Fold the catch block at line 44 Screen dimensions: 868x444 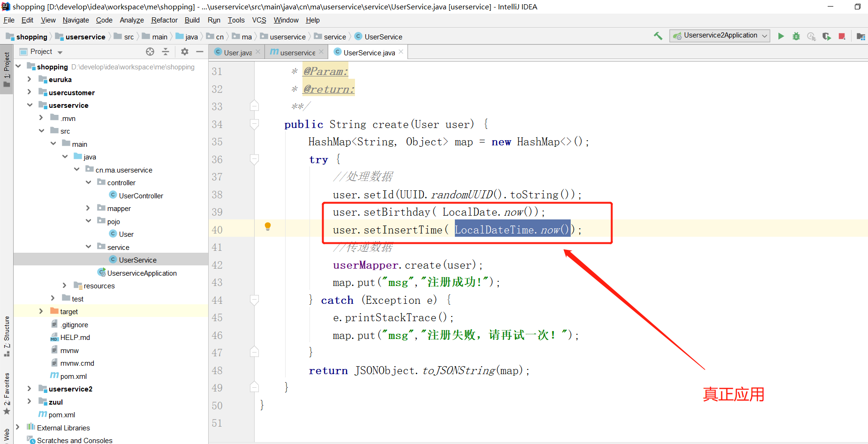click(x=254, y=300)
